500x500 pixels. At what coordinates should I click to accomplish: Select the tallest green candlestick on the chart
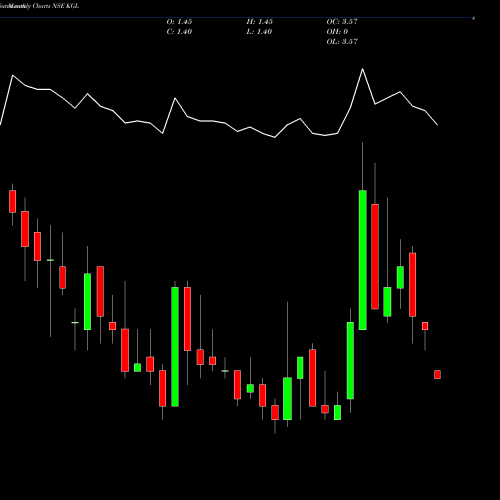[x=363, y=260]
